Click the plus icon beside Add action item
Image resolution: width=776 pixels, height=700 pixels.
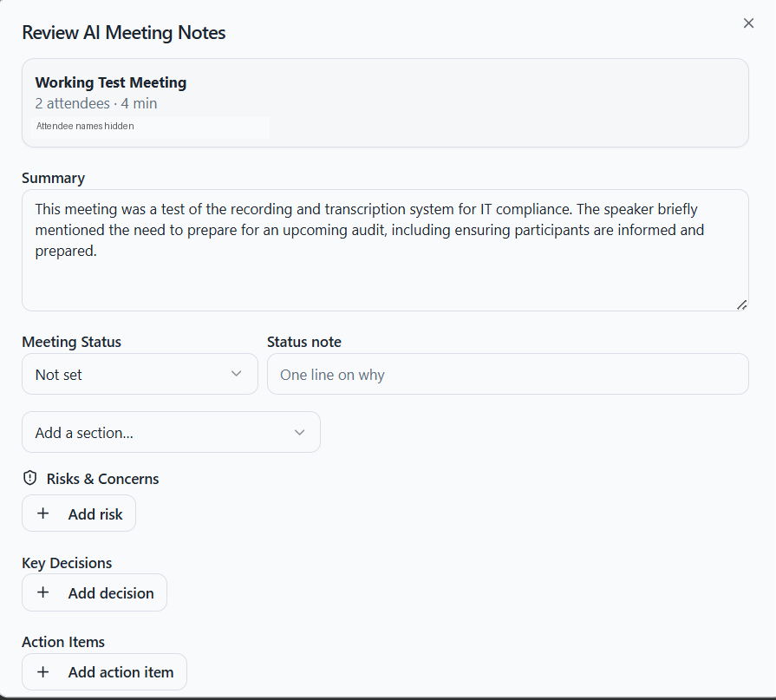(43, 671)
